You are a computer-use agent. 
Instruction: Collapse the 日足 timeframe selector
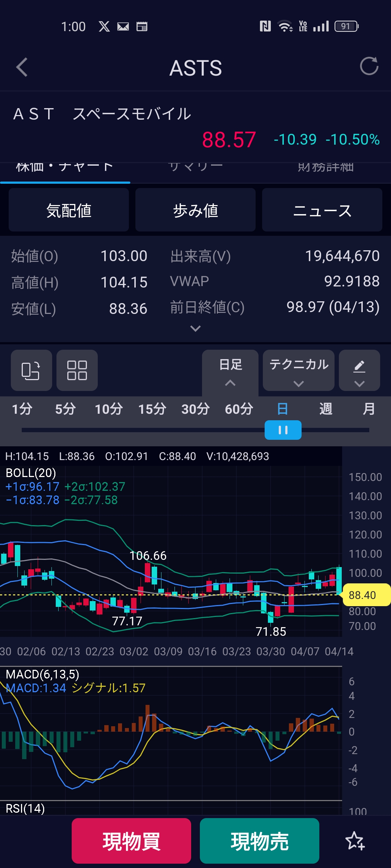pyautogui.click(x=230, y=370)
